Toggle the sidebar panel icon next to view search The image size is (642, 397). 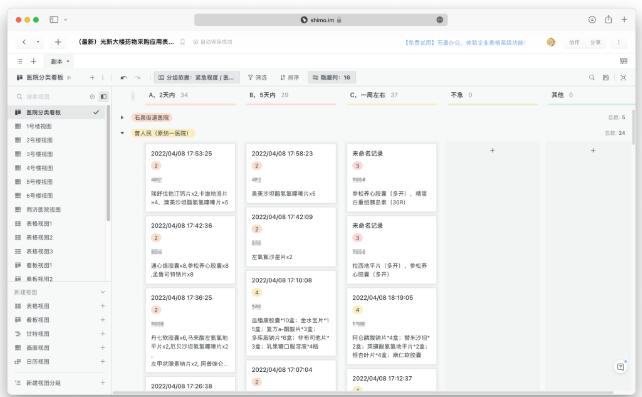104,97
